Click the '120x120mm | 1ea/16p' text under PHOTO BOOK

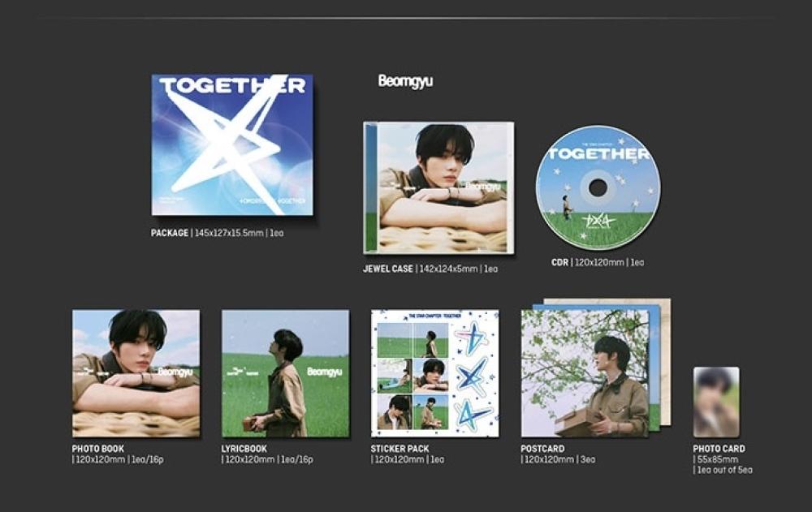click(x=118, y=459)
